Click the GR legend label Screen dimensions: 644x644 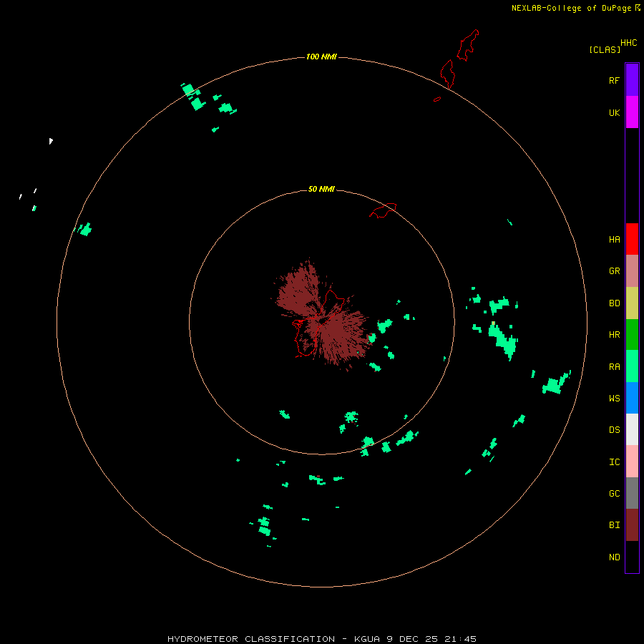[614, 271]
